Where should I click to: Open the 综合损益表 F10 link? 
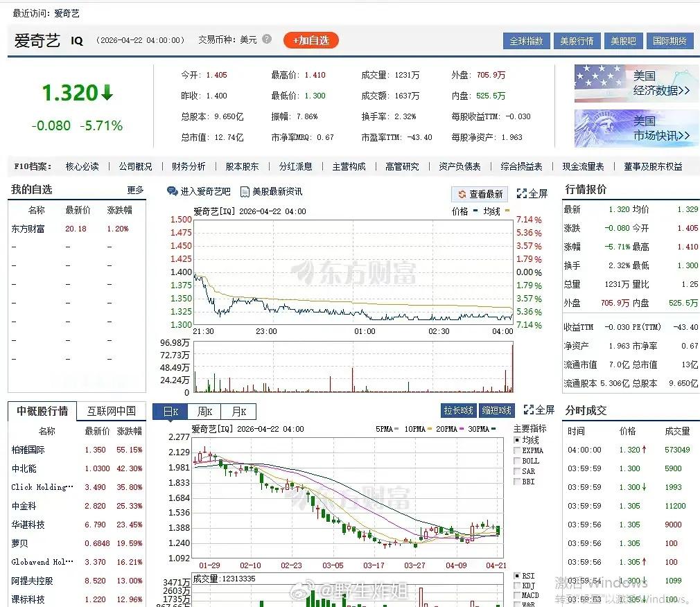click(x=521, y=166)
